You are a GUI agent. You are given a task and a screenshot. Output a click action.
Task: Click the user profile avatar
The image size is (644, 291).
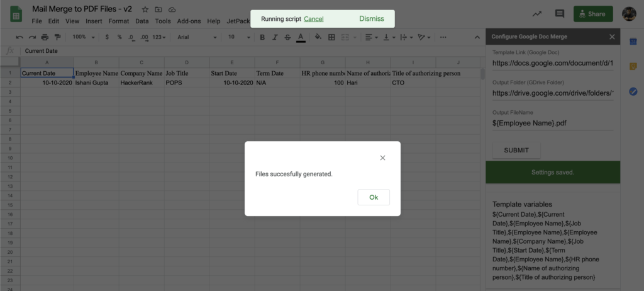[629, 14]
